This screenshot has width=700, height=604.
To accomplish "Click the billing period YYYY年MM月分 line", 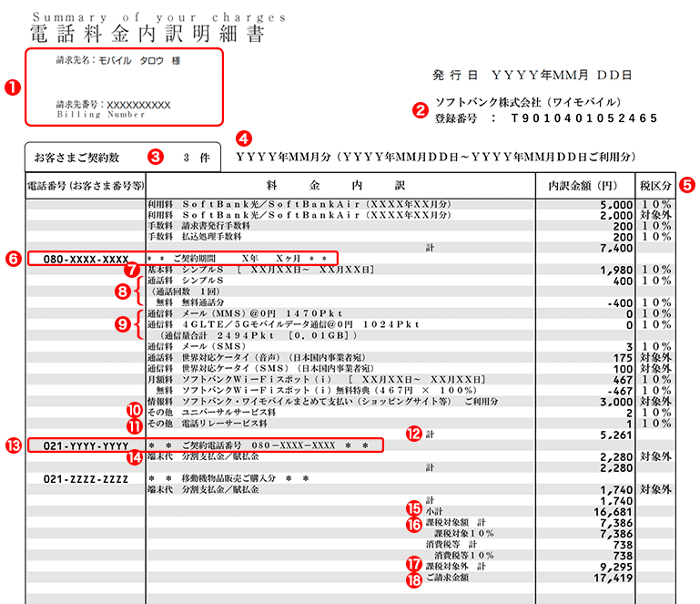I will click(x=436, y=157).
